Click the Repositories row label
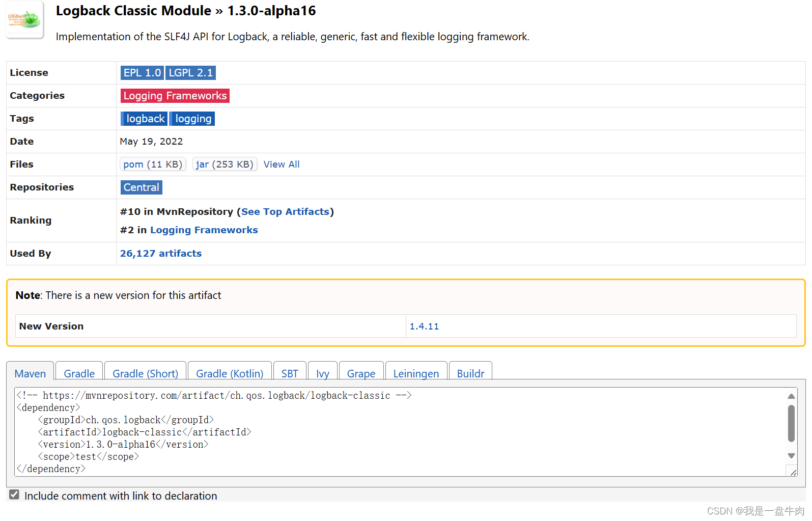 pos(42,187)
